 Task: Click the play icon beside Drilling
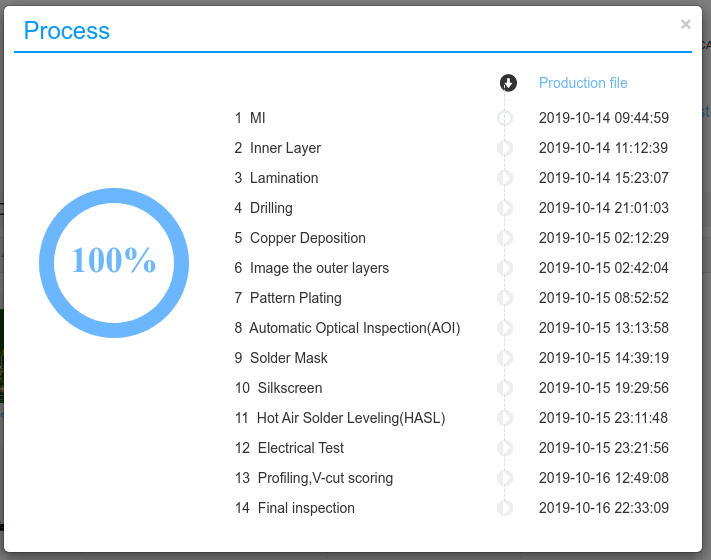coord(505,208)
